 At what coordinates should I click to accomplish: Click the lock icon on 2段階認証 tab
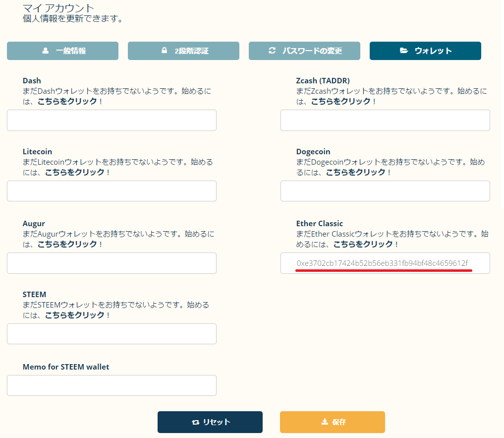click(164, 51)
